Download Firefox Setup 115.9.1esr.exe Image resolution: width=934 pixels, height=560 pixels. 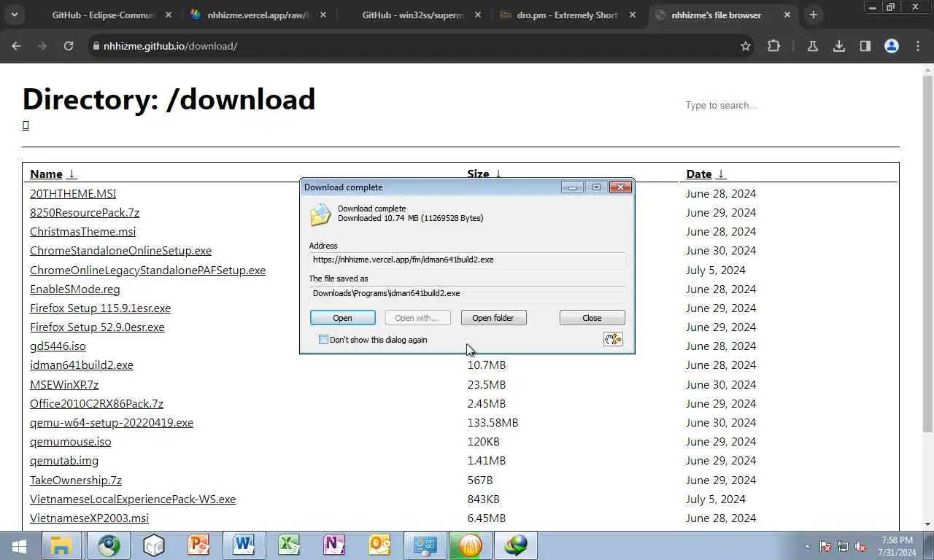(x=100, y=308)
